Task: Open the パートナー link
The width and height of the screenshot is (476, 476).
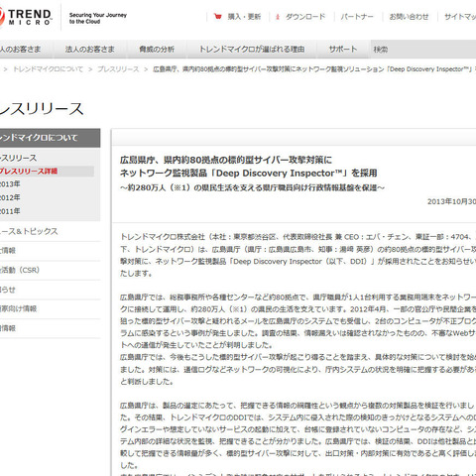Action: [357, 17]
